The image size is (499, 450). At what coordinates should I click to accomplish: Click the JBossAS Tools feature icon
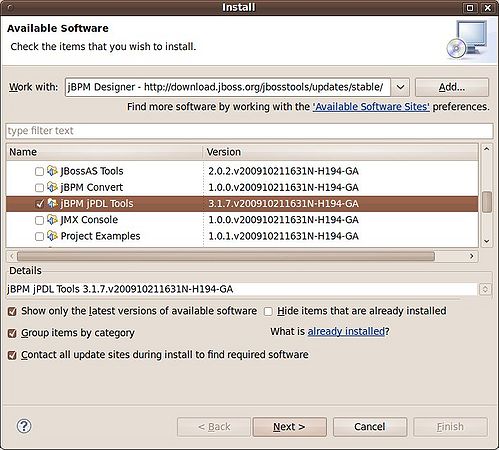tap(52, 171)
